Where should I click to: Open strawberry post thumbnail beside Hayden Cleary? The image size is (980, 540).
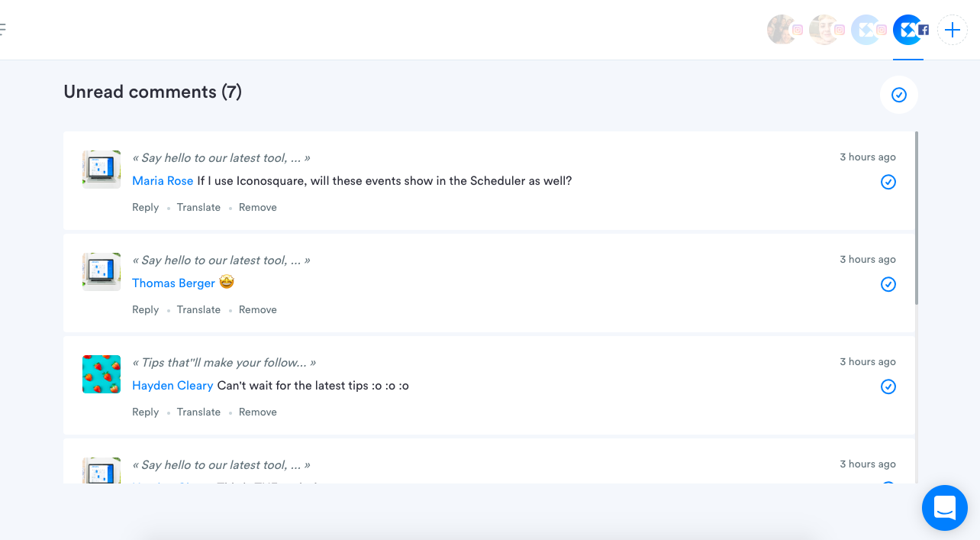pyautogui.click(x=102, y=373)
